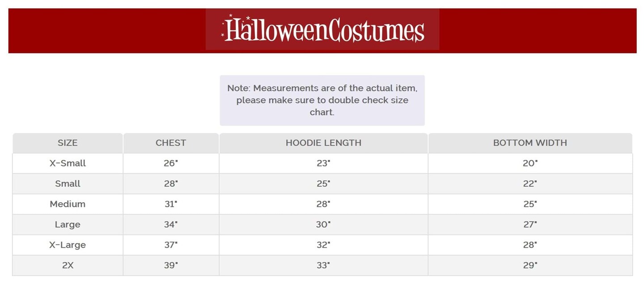Click the HalloweenCostumes logo

pyautogui.click(x=322, y=29)
